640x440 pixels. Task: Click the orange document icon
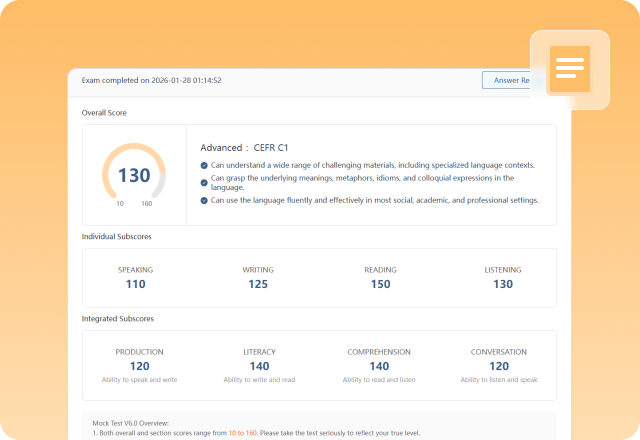coord(569,68)
